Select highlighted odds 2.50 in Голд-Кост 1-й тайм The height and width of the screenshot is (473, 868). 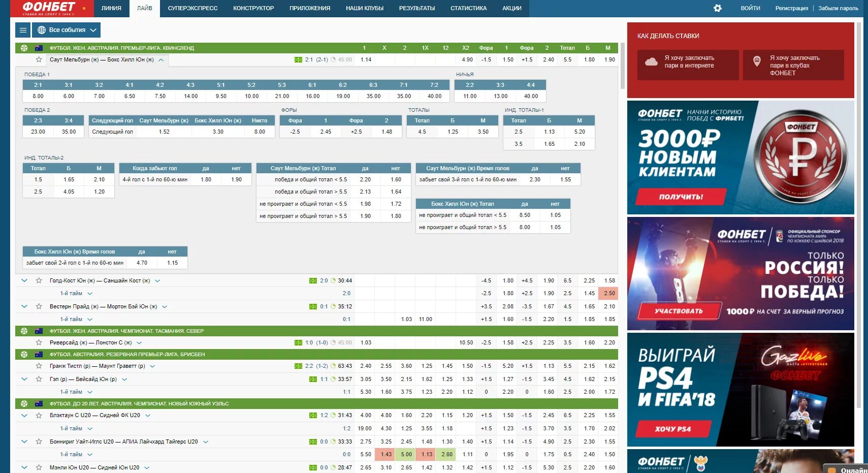pyautogui.click(x=609, y=293)
